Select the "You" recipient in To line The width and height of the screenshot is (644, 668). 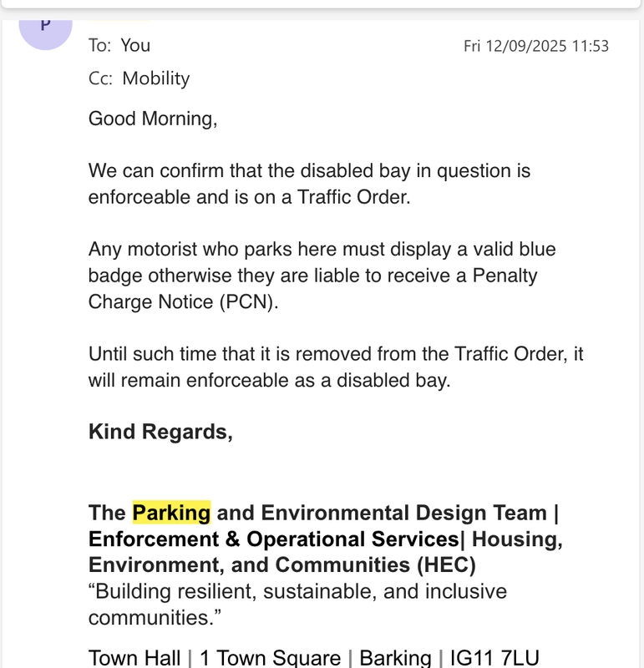point(135,46)
